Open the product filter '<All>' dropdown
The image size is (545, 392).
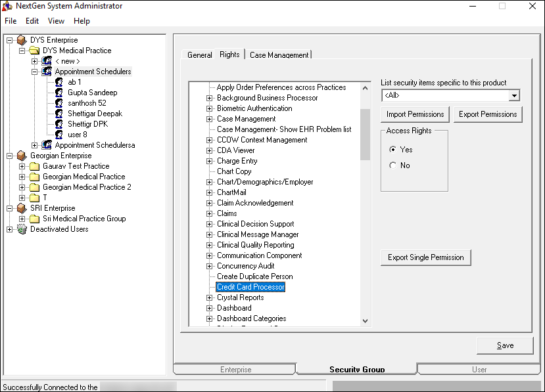514,95
